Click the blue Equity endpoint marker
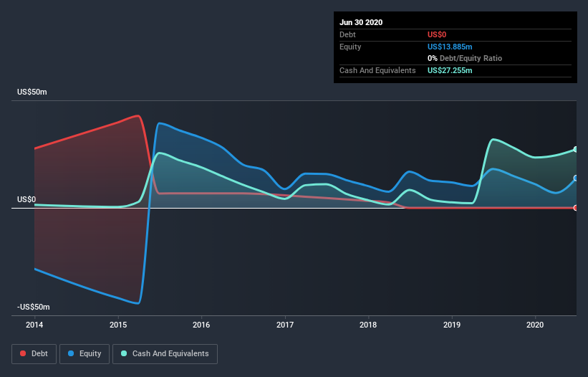This screenshot has height=377, width=588. click(575, 178)
